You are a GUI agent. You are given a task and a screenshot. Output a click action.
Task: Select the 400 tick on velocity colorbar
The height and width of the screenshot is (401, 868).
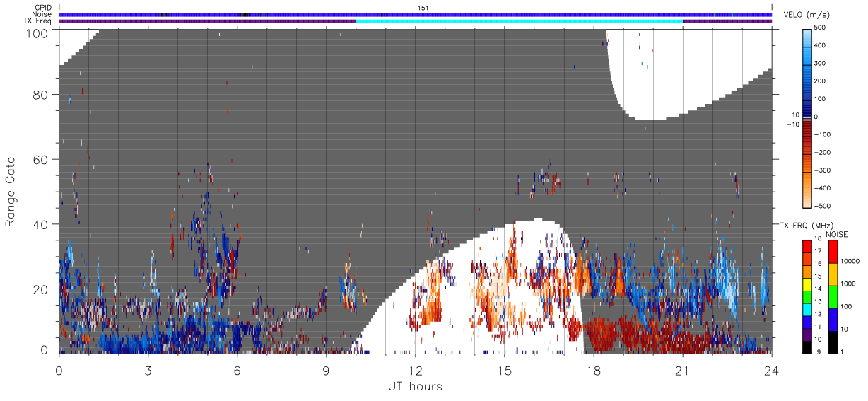(x=819, y=45)
